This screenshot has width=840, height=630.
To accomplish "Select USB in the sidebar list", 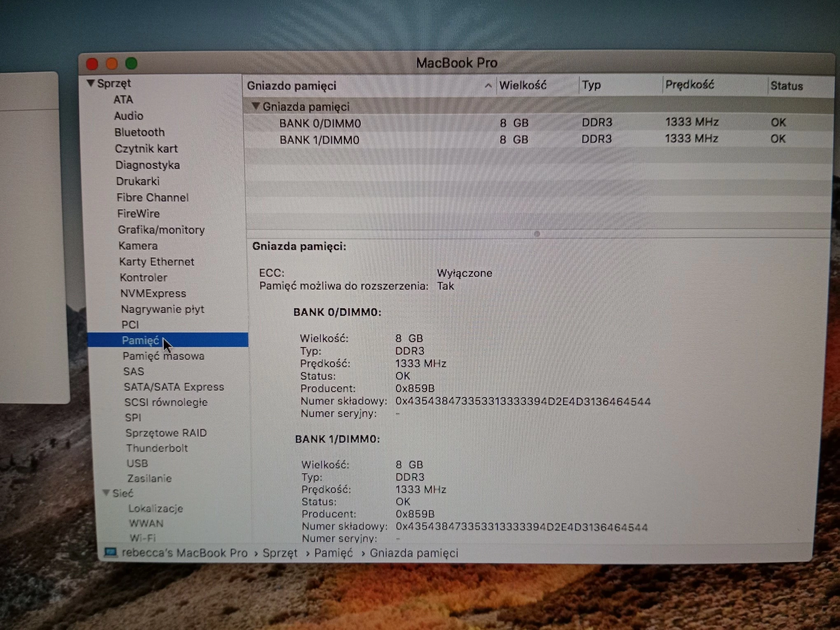I will pos(137,463).
